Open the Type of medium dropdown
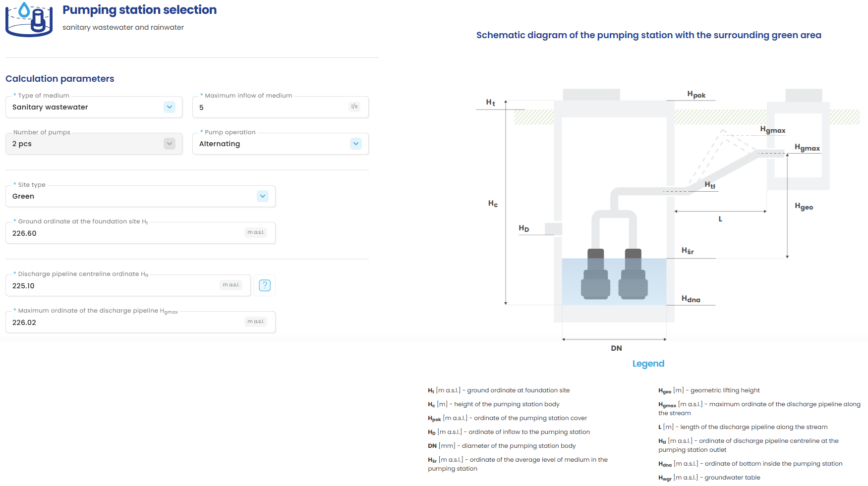Image resolution: width=868 pixels, height=486 pixels. 169,107
